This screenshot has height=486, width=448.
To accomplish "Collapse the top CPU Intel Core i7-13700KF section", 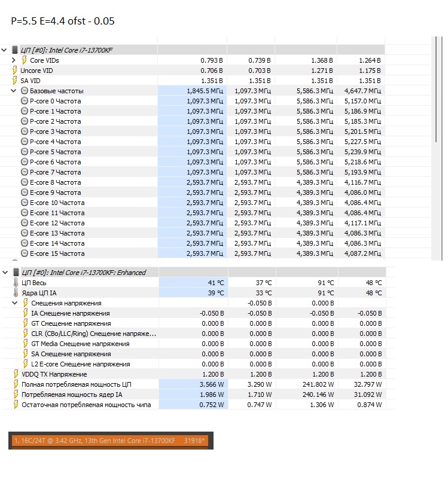I will coord(4,50).
